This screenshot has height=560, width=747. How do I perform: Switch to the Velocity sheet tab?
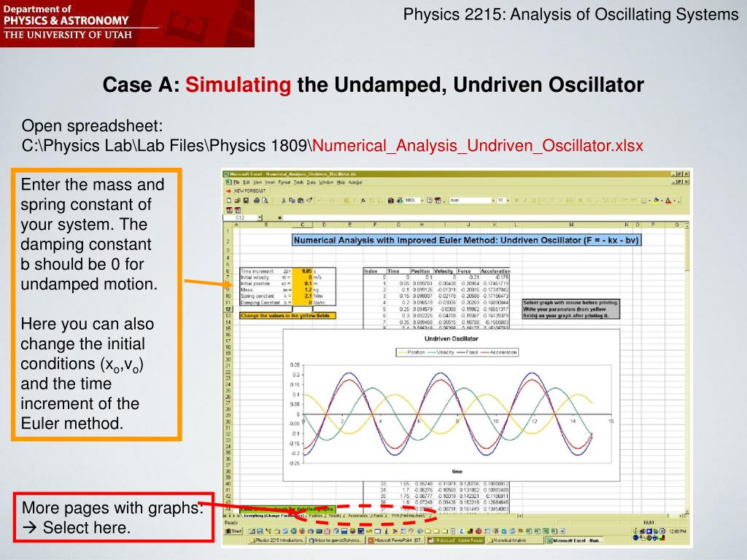tap(334, 516)
